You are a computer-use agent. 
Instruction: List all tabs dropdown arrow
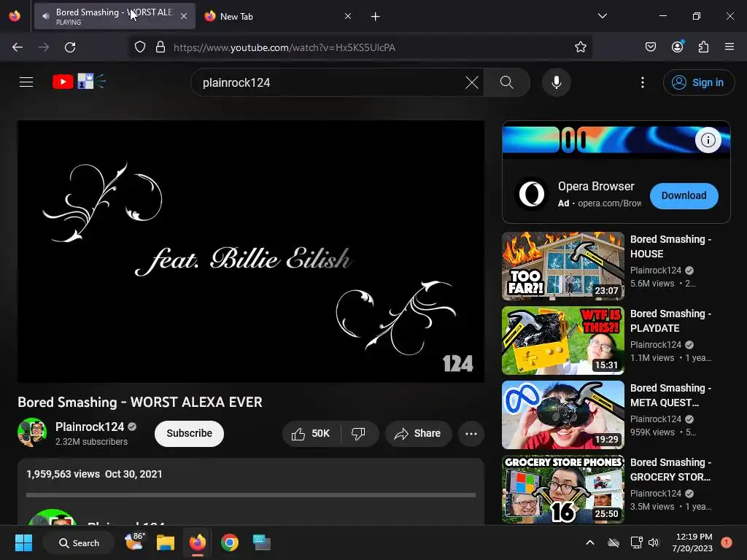pos(602,16)
